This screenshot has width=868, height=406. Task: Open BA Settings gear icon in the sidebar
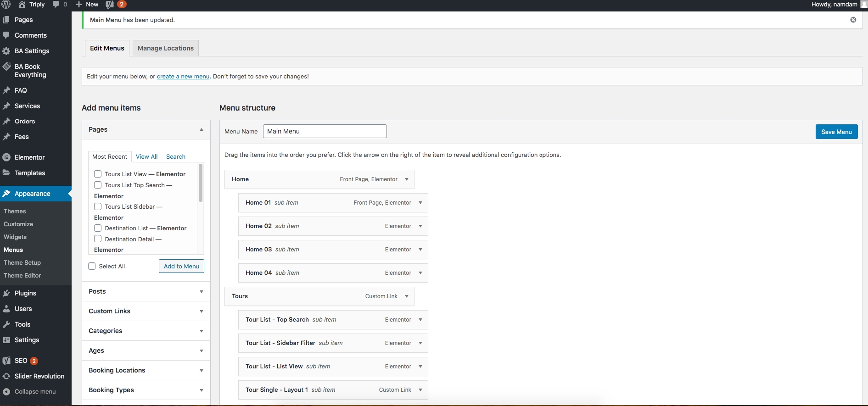6,51
